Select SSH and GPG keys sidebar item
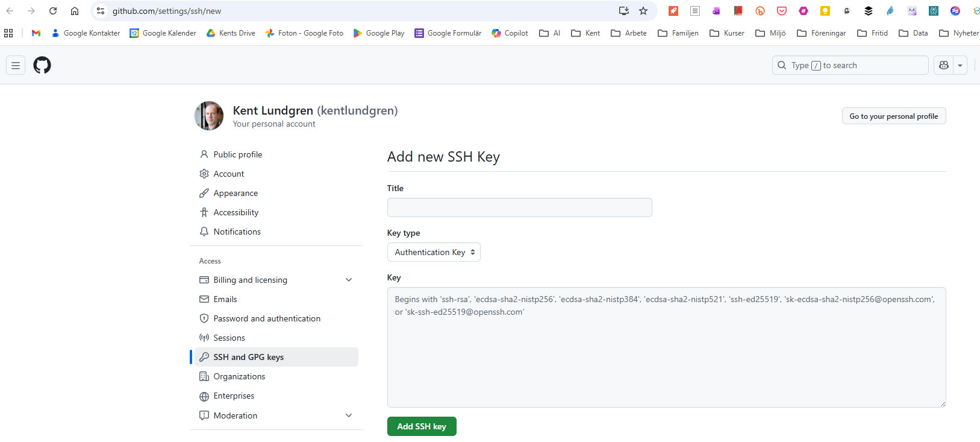Screen dimensions: 980x442 coord(276,357)
